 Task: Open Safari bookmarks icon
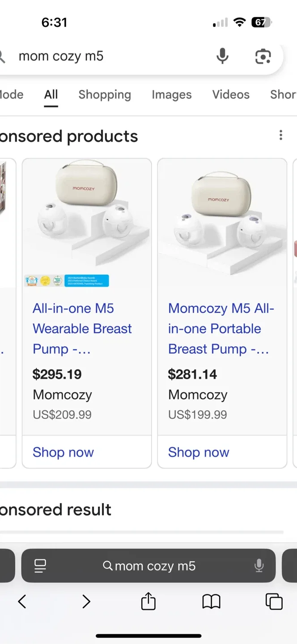[211, 602]
